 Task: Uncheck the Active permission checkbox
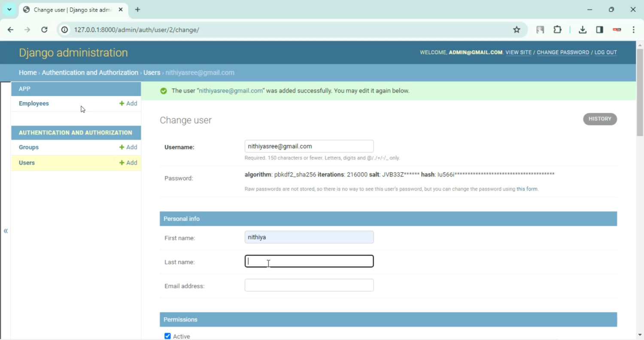(x=167, y=336)
